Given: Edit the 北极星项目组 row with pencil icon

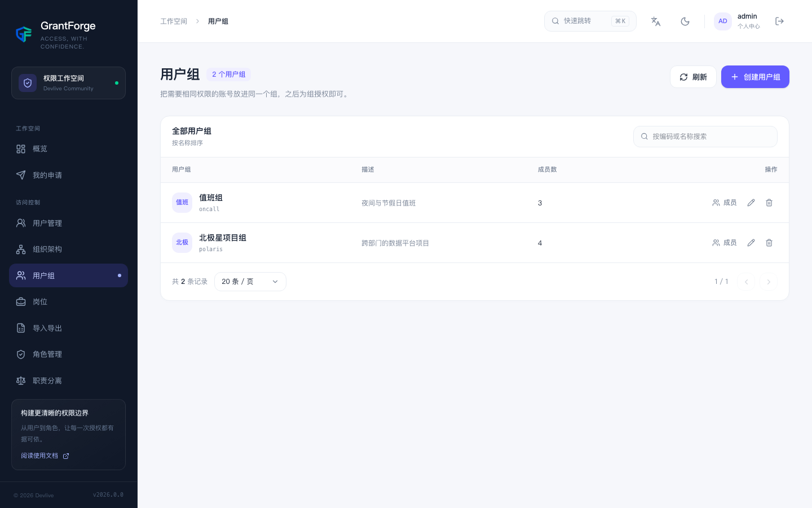Looking at the screenshot, I should 751,243.
